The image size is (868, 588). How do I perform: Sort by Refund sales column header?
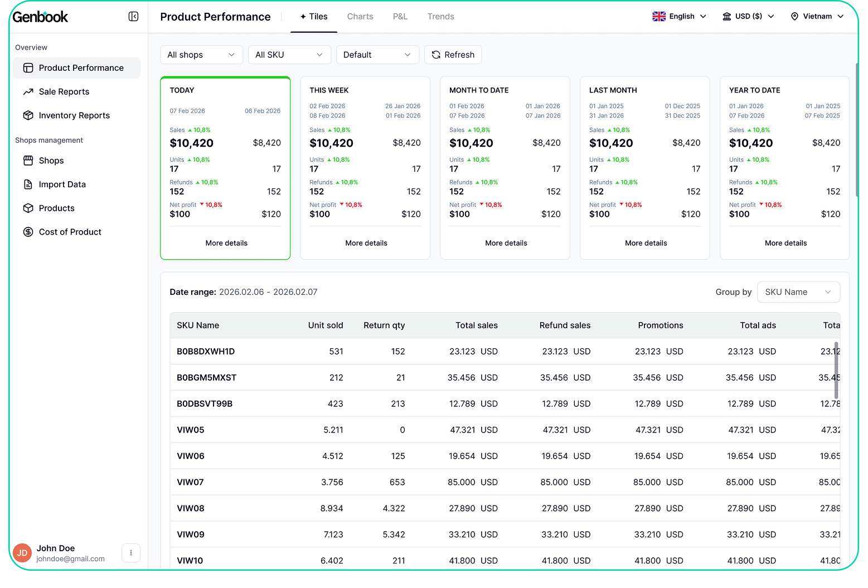click(x=565, y=325)
